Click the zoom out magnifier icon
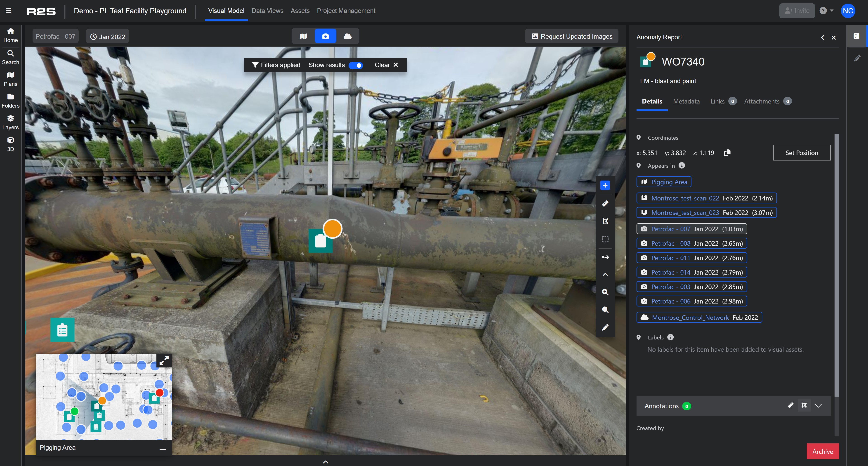The height and width of the screenshot is (466, 868). pos(605,310)
